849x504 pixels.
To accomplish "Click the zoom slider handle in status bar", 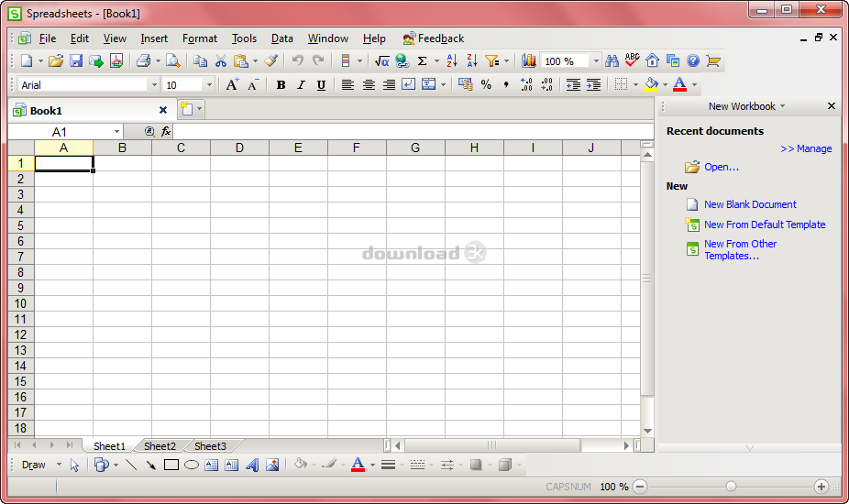I will coord(731,487).
